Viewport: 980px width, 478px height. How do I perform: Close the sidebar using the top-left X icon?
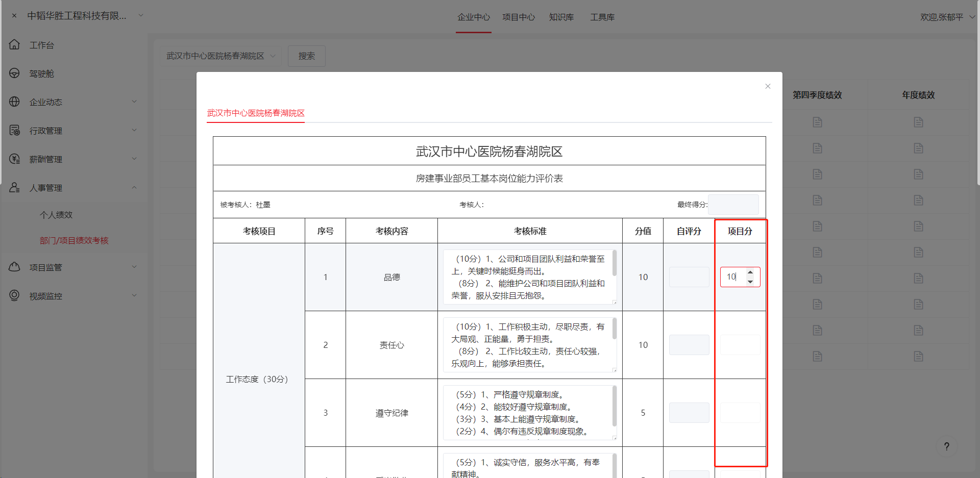(14, 16)
